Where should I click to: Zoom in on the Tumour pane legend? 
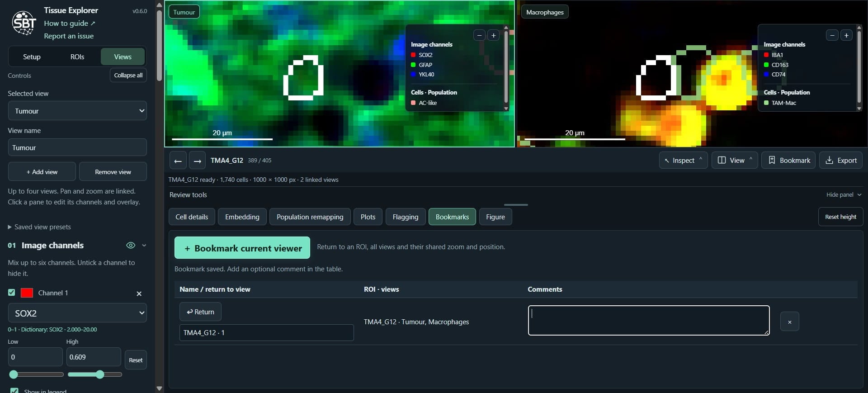click(x=494, y=35)
